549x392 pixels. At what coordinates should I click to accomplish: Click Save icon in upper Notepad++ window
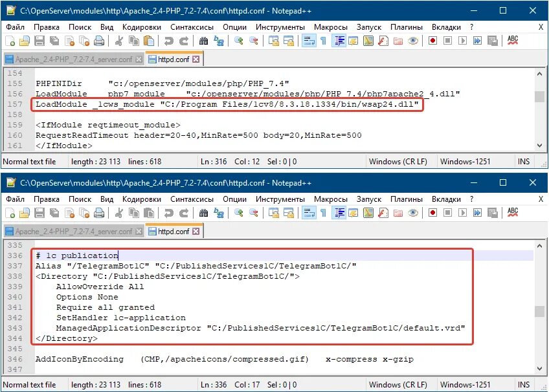coord(39,41)
